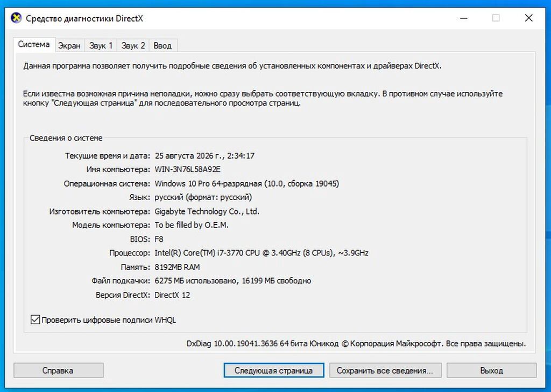The width and height of the screenshot is (551, 392).
Task: Click the Операционная система label
Action: pos(107,183)
